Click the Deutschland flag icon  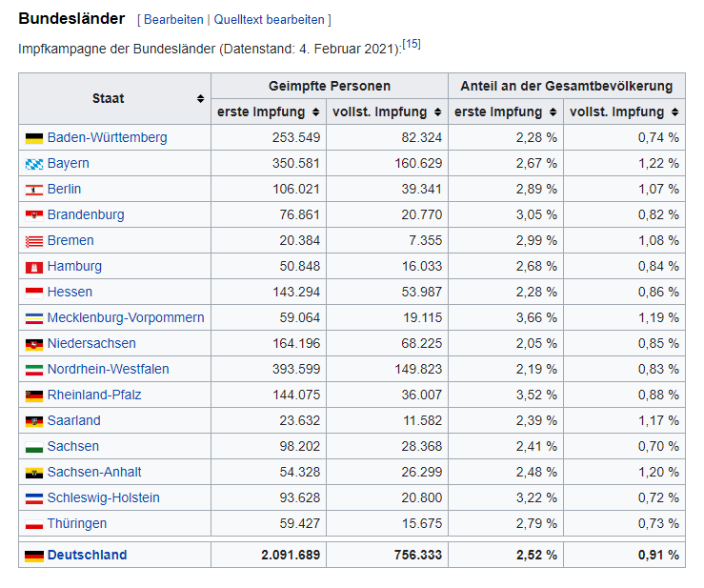pos(34,556)
